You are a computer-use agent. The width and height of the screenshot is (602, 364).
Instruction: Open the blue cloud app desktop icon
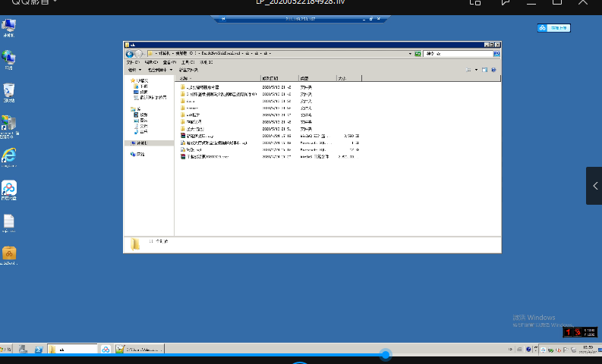coord(9,188)
